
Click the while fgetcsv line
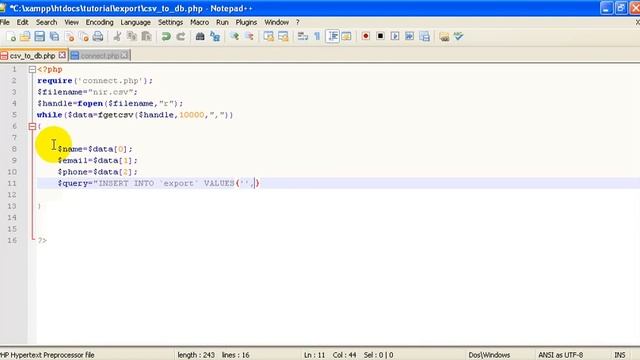[x=135, y=115]
